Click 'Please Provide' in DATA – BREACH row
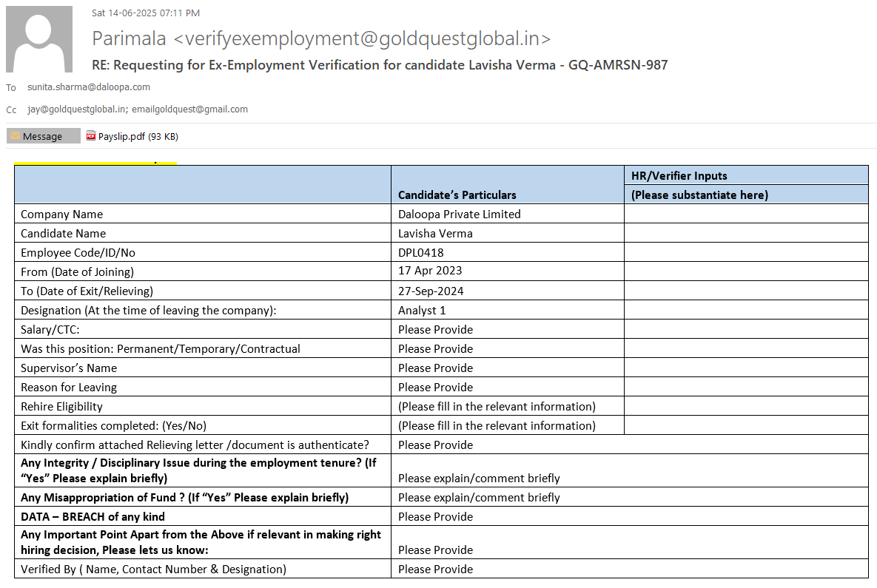Viewport: 877px width, 588px height. pyautogui.click(x=435, y=517)
